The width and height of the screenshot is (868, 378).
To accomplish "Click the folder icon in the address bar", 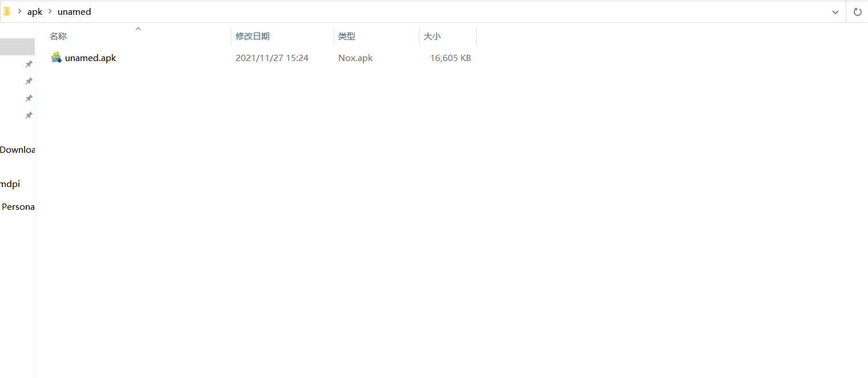I will (x=6, y=11).
